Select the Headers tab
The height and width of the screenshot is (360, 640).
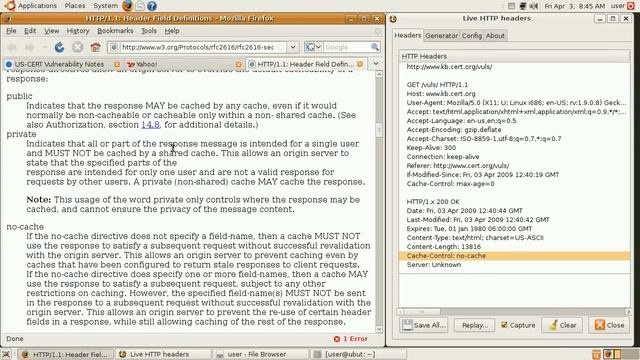click(407, 36)
